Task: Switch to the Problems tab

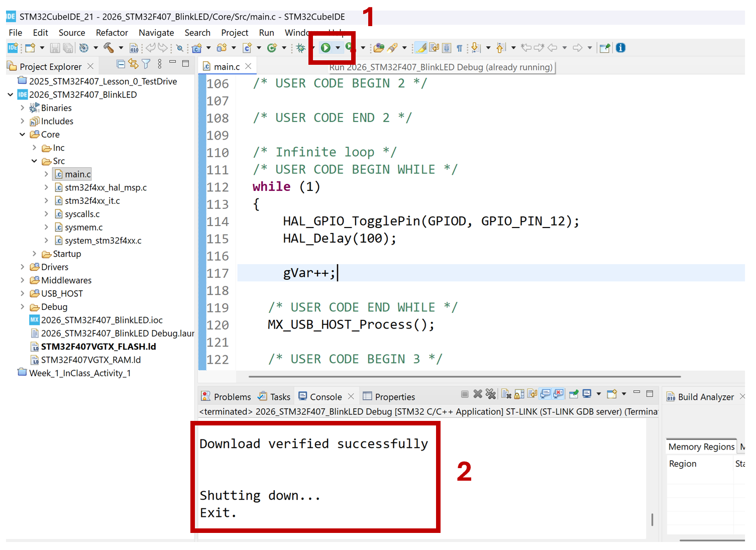Action: click(226, 396)
